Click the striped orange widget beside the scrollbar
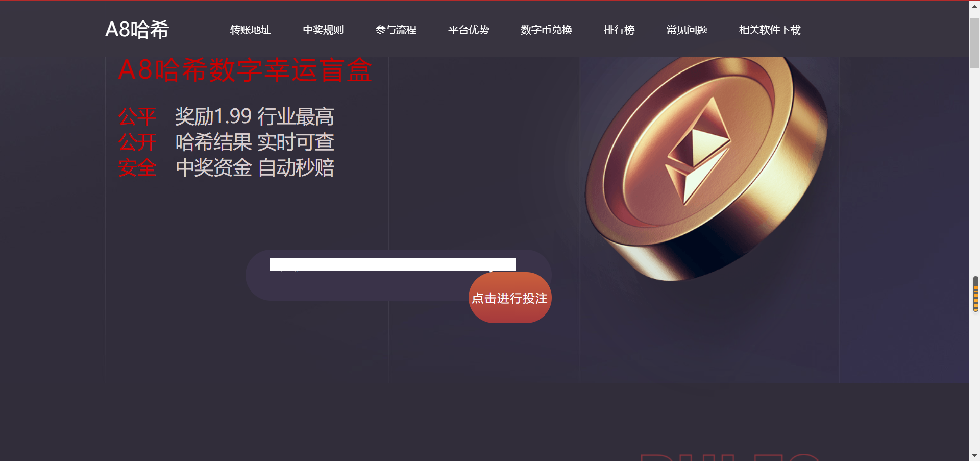This screenshot has width=980, height=461. click(x=976, y=294)
